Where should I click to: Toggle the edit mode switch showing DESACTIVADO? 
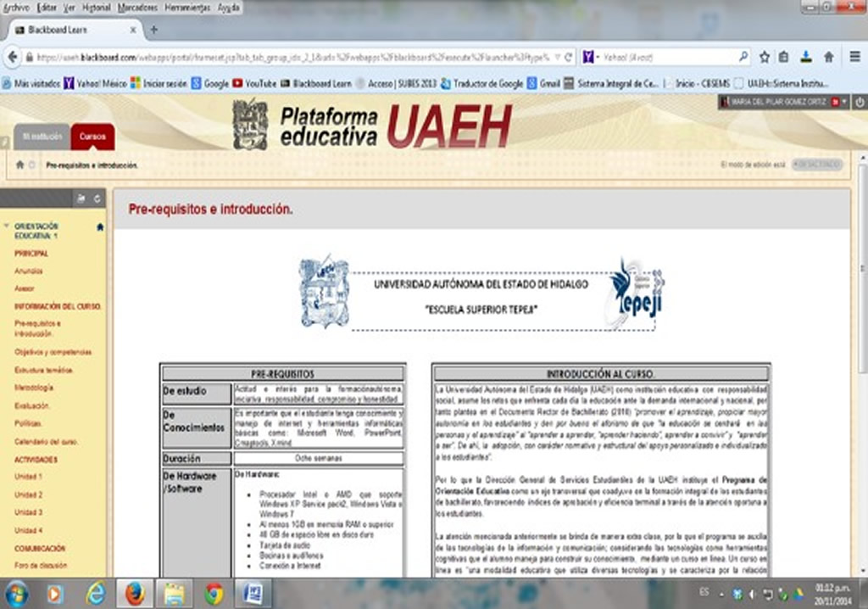click(817, 165)
